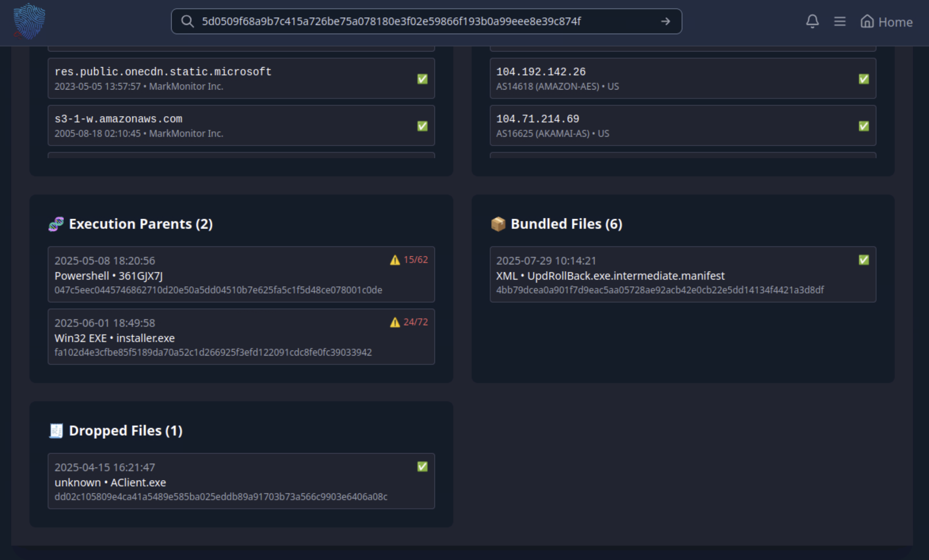Viewport: 929px width, 560px height.
Task: Click green check for 104.192.142.26
Action: click(863, 79)
